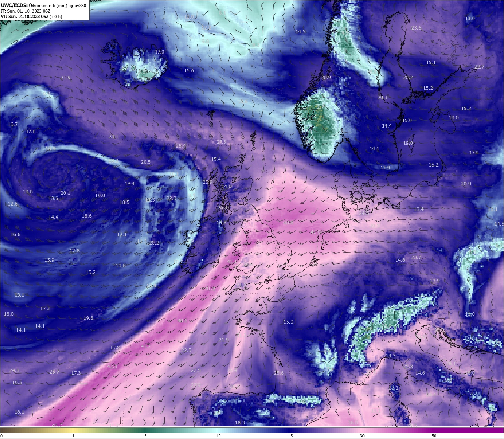Click the 25.8 value label
Viewport: 504px width, 439px height.
coord(408,367)
